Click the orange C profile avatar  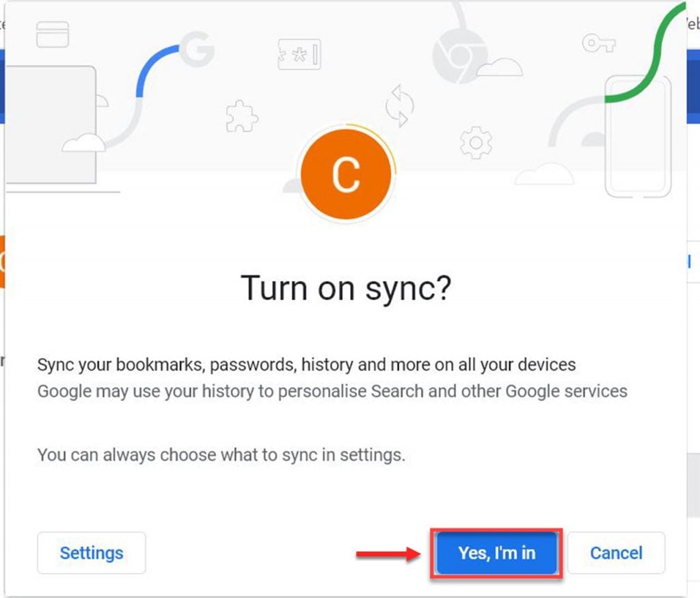click(346, 174)
